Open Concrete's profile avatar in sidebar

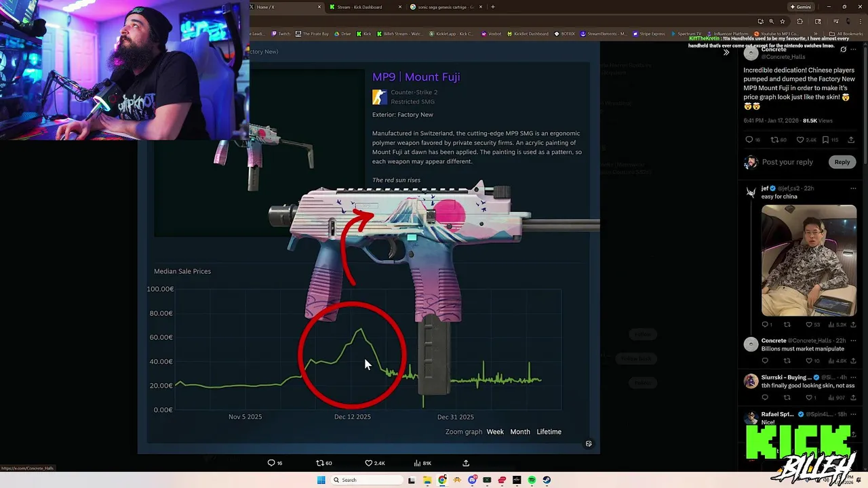coord(751,54)
